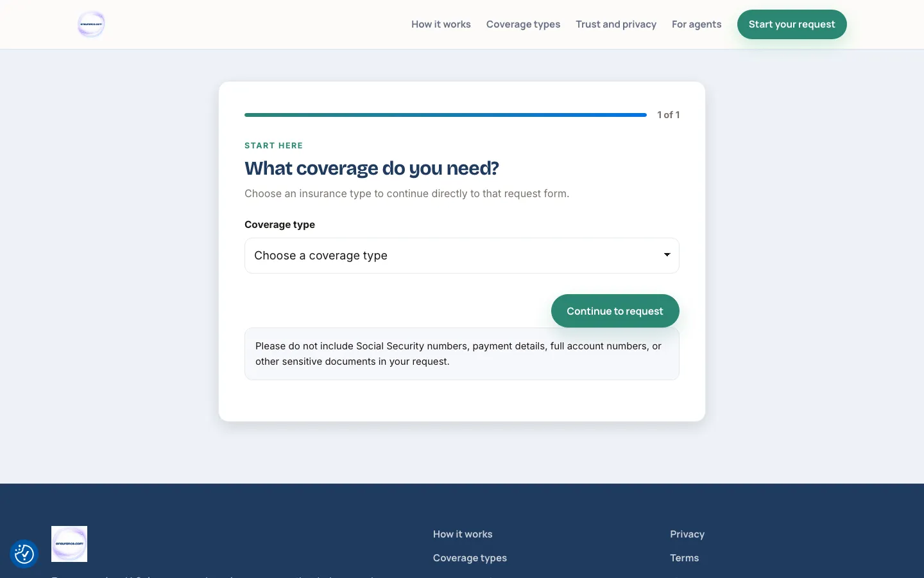Image resolution: width=924 pixels, height=578 pixels.
Task: Open How it works in the top navigation
Action: [441, 24]
